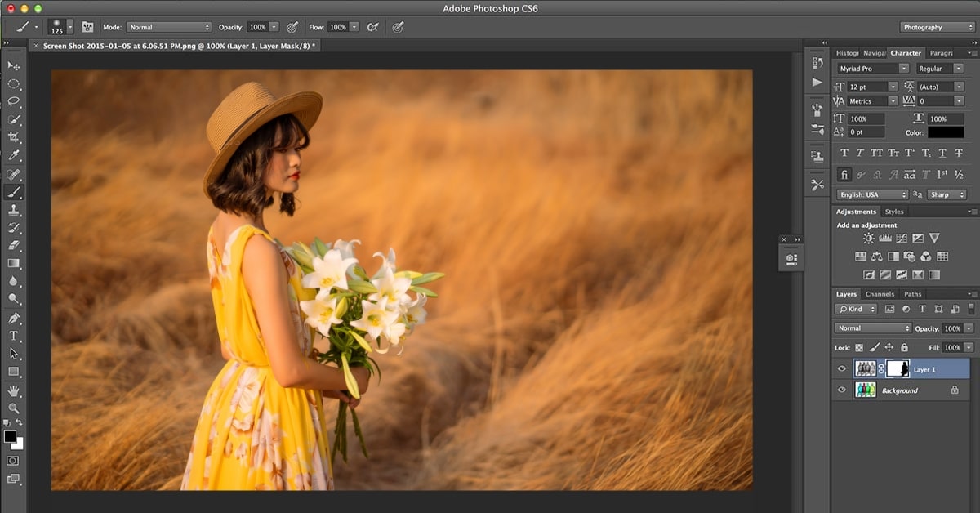
Task: Hide the Background layer eye icon
Action: [x=842, y=390]
